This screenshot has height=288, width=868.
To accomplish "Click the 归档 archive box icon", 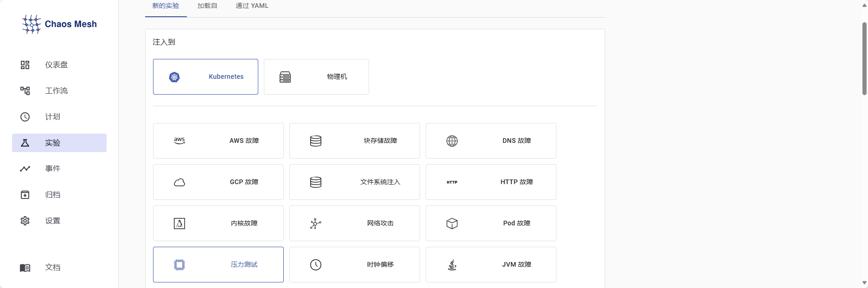I will click(25, 195).
